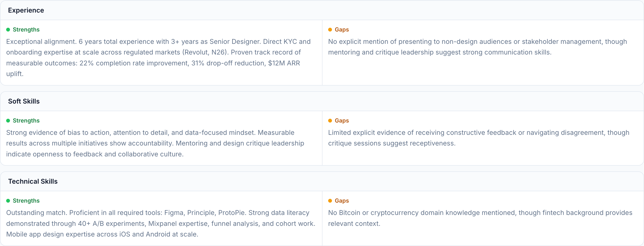Select the Strengths label under Soft Skills
The width and height of the screenshot is (644, 246).
coord(26,121)
